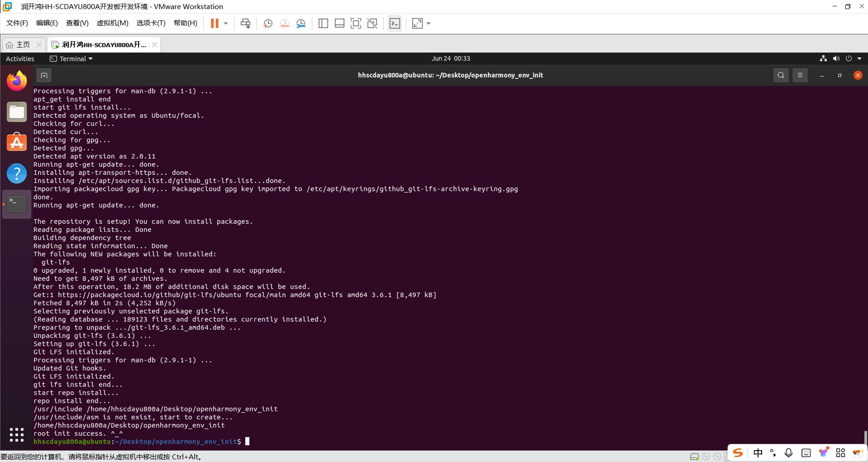Open the 虚拟机(M) menu

pyautogui.click(x=113, y=23)
